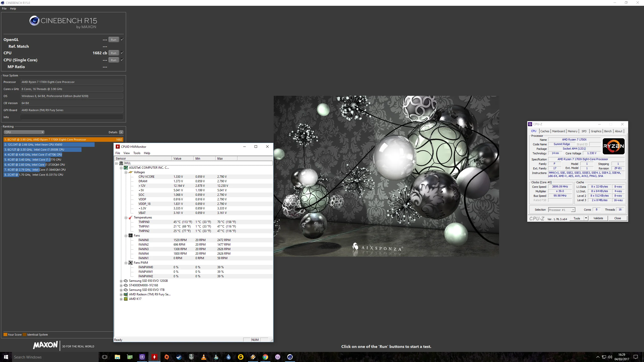Toggle the OpenGL test checkbox
644x362 pixels.
[122, 39]
